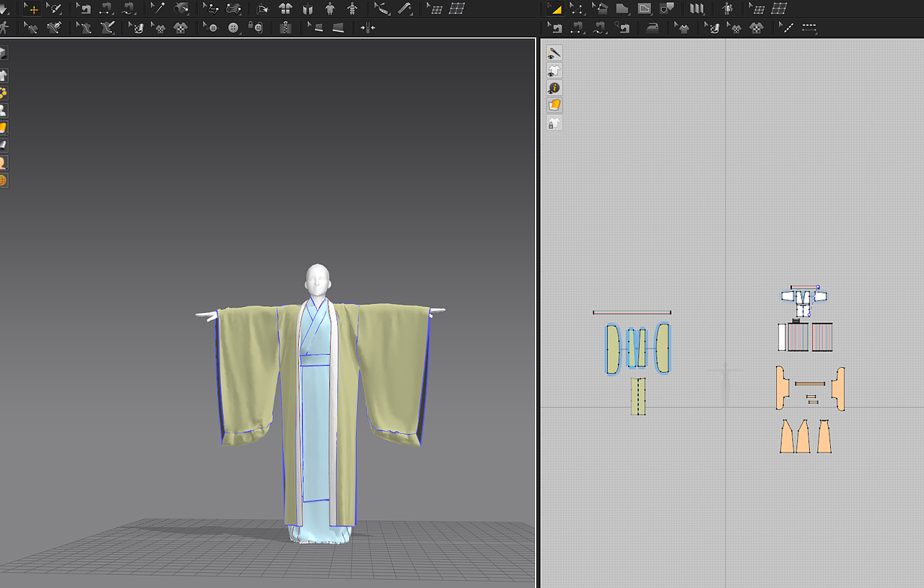Choose the checkered shirt without arrow in 3D toolbar
This screenshot has height=588, width=924.
pos(180,27)
